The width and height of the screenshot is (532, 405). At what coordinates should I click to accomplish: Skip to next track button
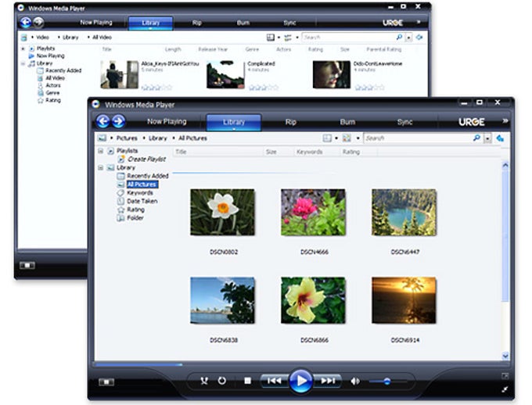coord(327,381)
